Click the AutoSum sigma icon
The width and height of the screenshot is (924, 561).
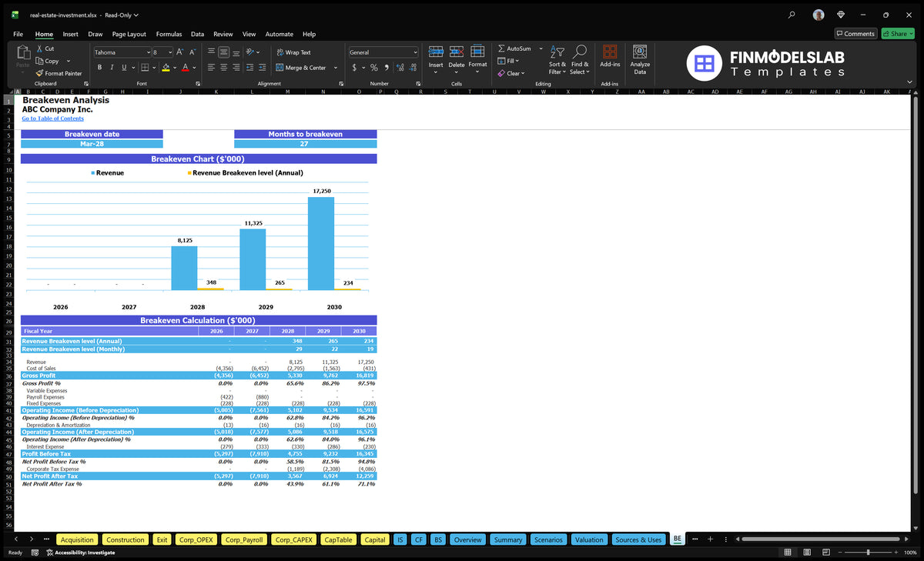[x=501, y=48]
